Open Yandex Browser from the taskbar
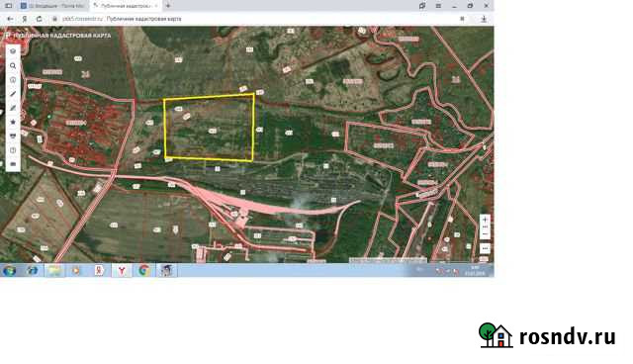Screen dimensions: 633x364 122,270
